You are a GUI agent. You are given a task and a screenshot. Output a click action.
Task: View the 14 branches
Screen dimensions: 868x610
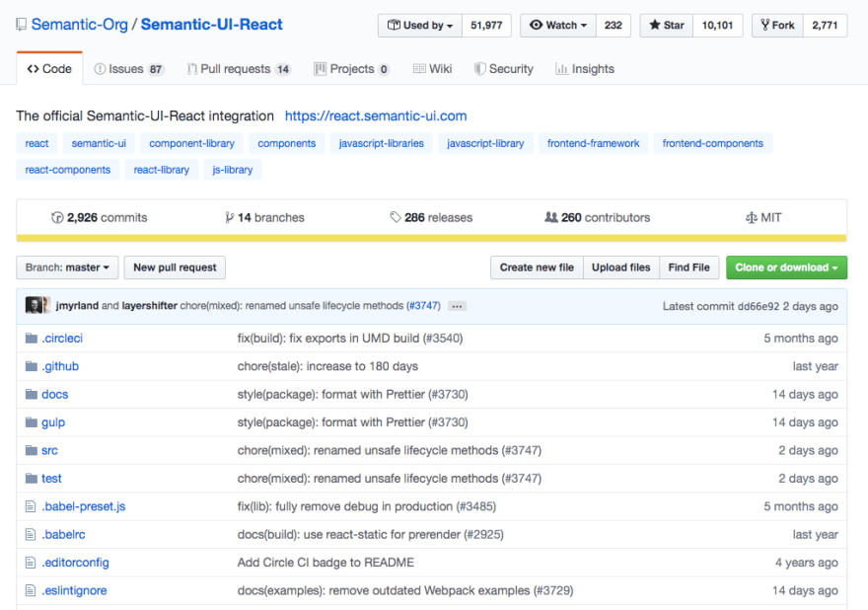point(264,218)
